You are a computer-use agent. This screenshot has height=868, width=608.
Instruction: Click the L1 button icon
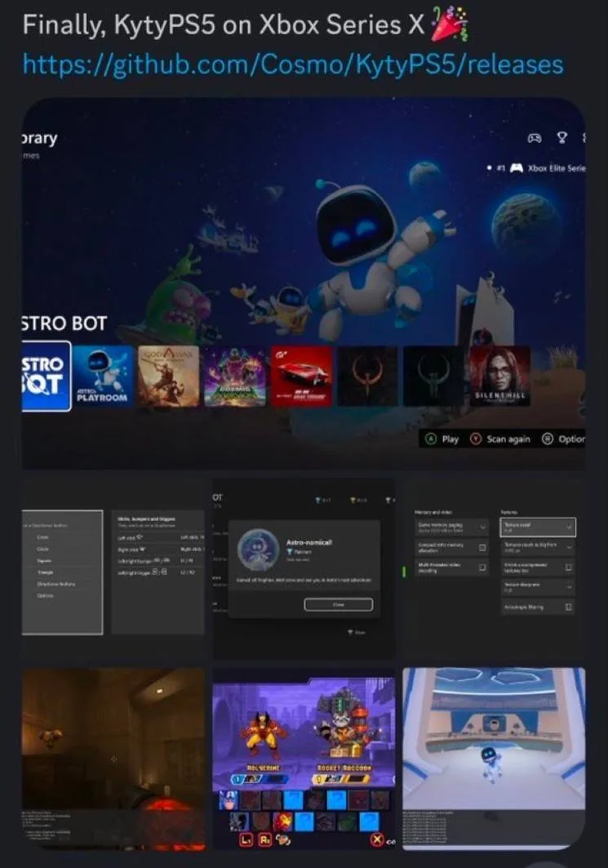click(246, 839)
